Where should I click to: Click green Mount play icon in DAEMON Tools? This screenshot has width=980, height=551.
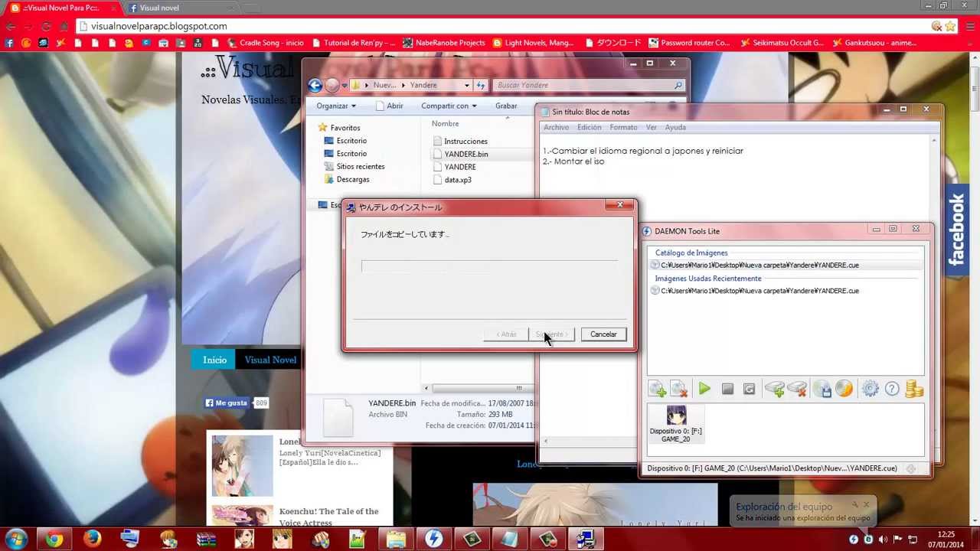tap(704, 390)
